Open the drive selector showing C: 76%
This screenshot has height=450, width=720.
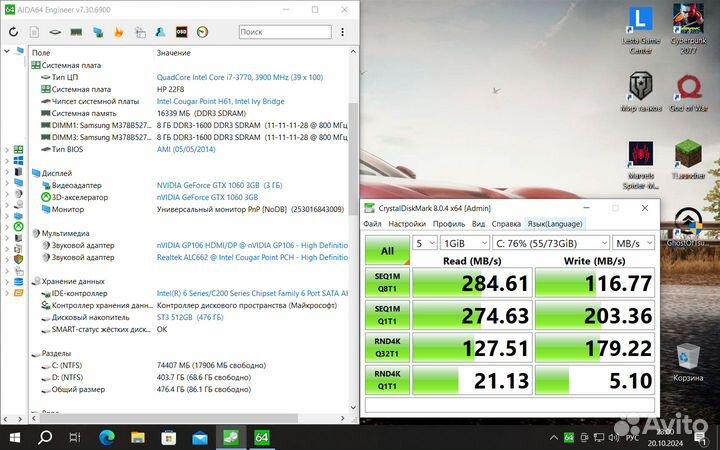coord(548,243)
